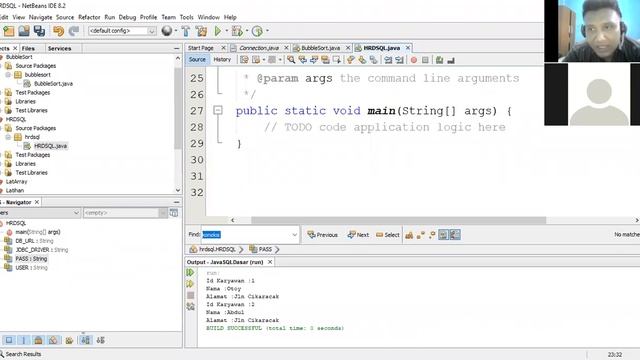This screenshot has height=360, width=640.
Task: Click the grey Redo arrow icon
Action: tap(74, 31)
